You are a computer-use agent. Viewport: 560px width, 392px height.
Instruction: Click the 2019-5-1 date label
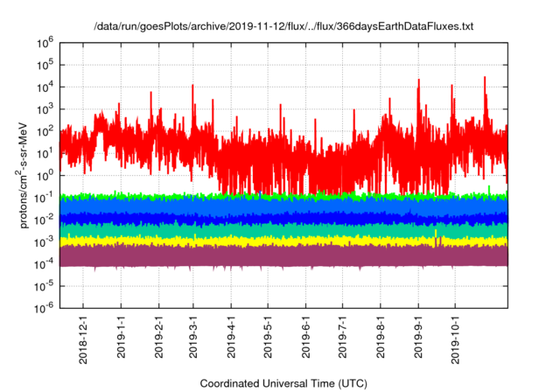268,337
